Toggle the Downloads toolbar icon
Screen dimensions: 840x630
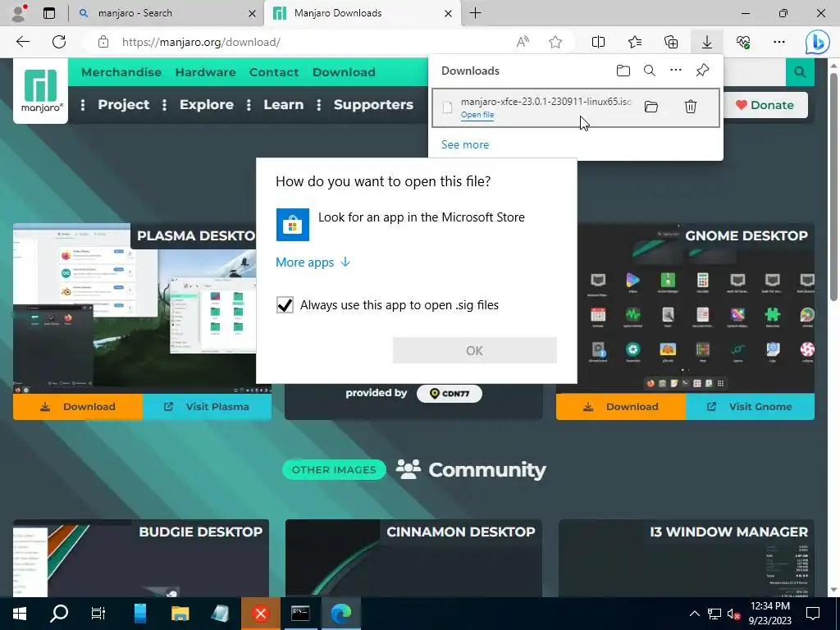pos(707,42)
